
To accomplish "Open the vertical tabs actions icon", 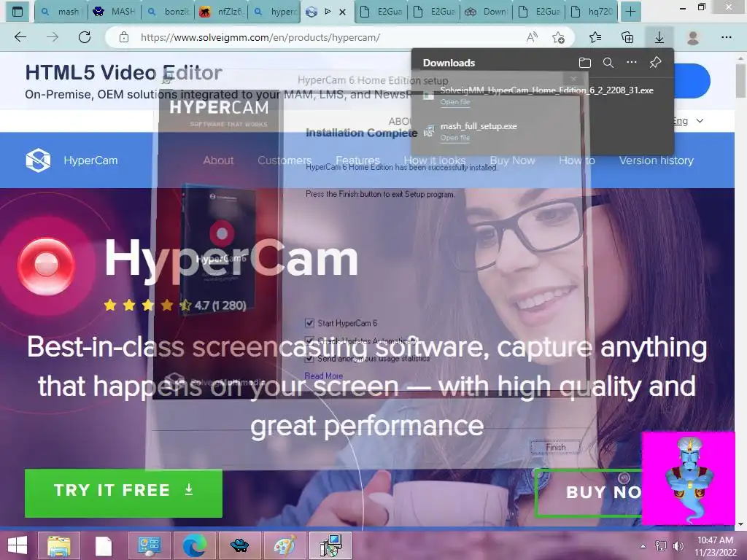I will [18, 12].
